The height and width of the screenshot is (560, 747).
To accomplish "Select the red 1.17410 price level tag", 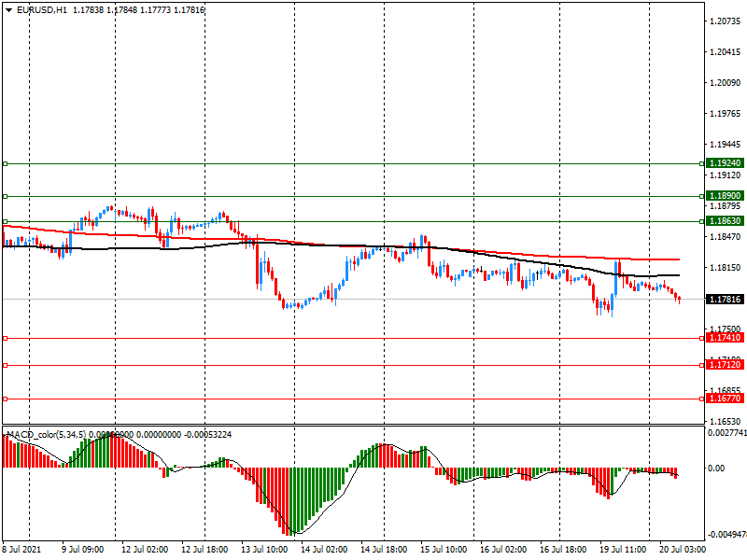I will coord(725,338).
